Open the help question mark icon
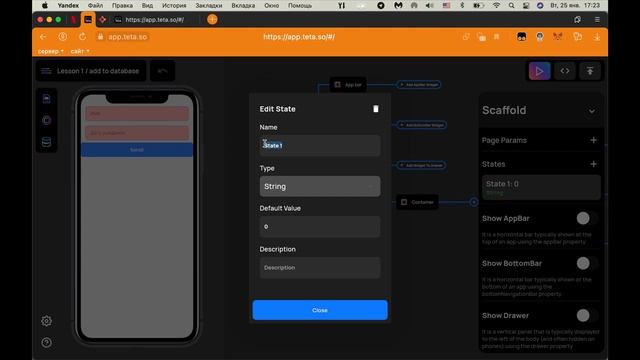Screen dimensions: 640x360 point(46,342)
